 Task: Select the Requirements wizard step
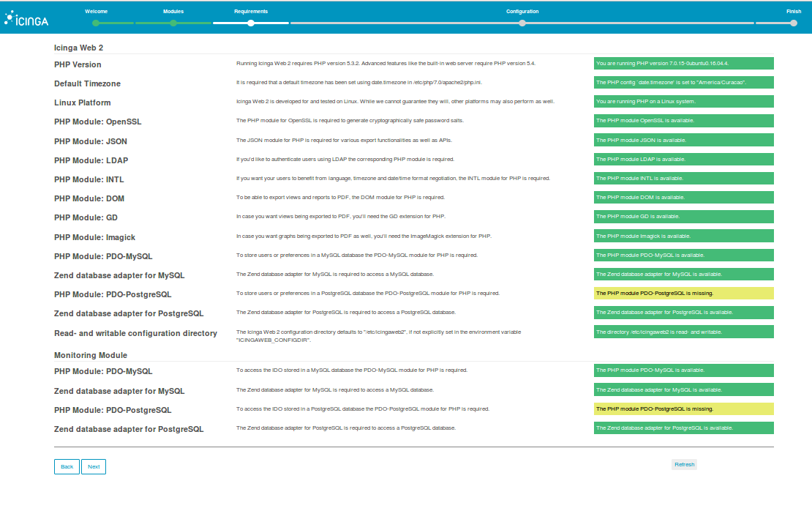pos(251,12)
